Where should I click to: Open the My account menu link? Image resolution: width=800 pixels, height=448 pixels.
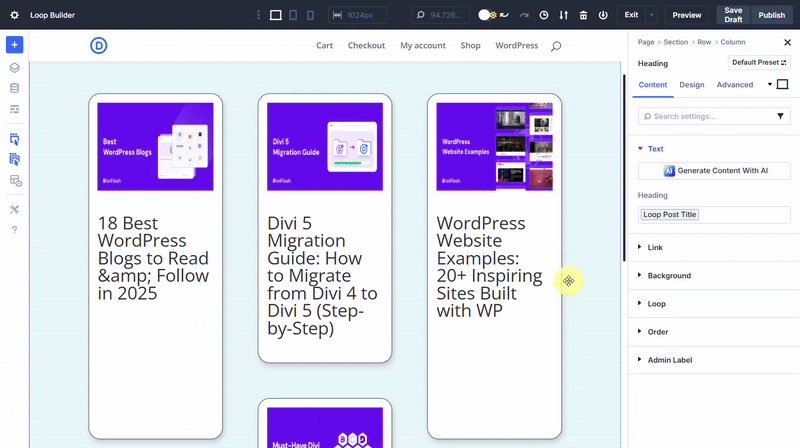pos(423,45)
